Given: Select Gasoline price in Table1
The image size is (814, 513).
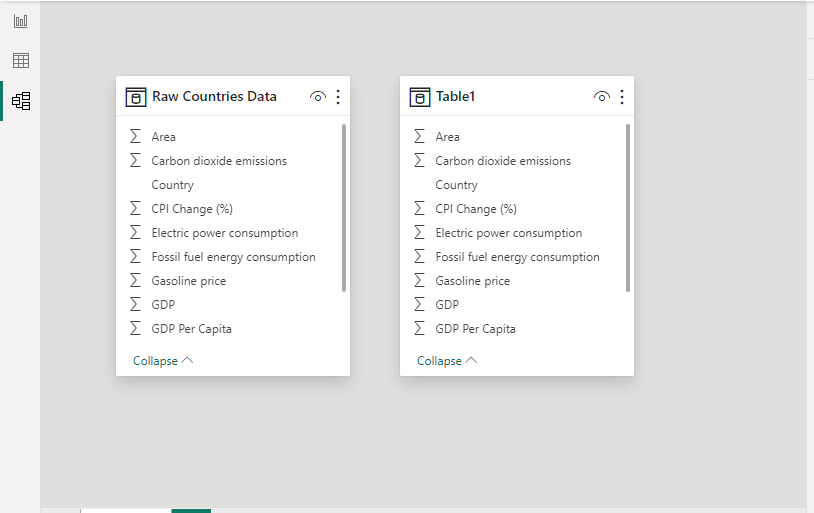Looking at the screenshot, I should [472, 281].
